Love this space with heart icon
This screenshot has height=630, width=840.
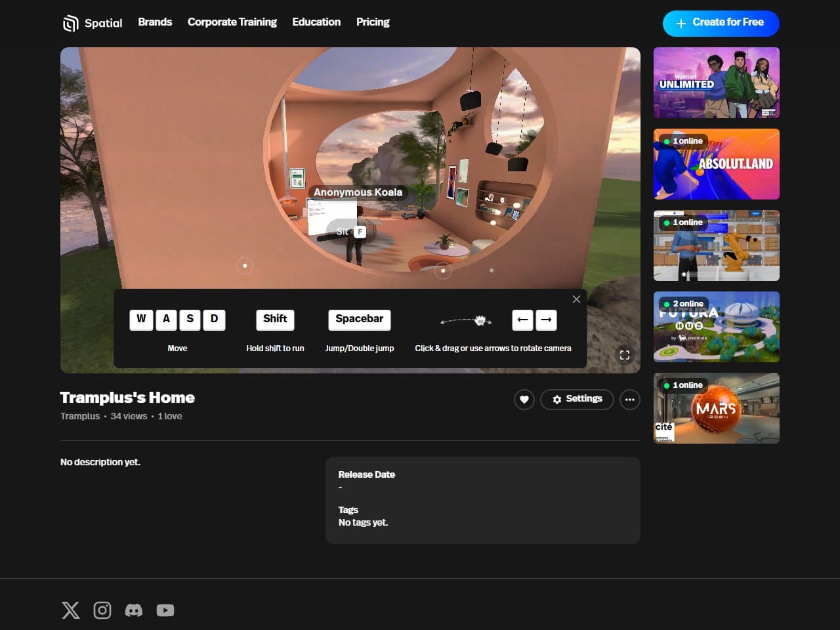(524, 399)
